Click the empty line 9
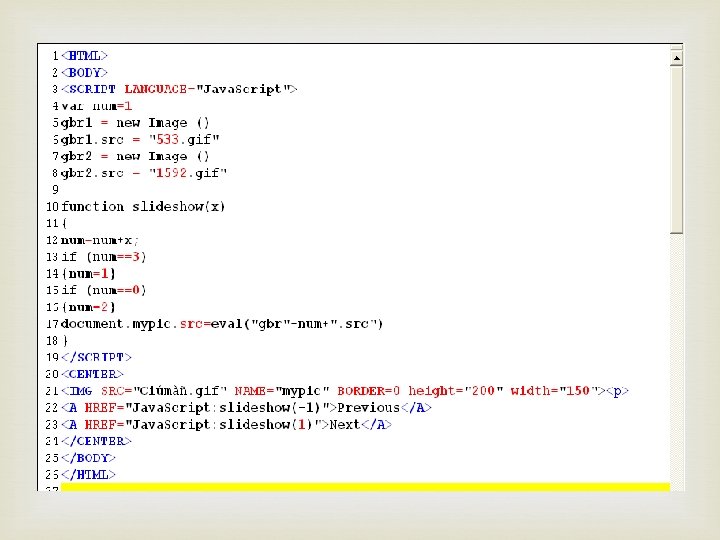 tap(365, 190)
